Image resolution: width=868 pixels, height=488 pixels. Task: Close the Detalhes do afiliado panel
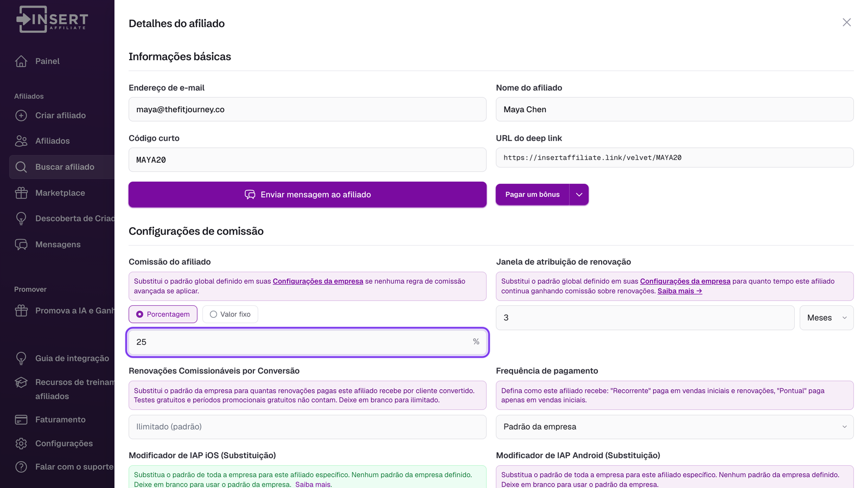click(847, 22)
